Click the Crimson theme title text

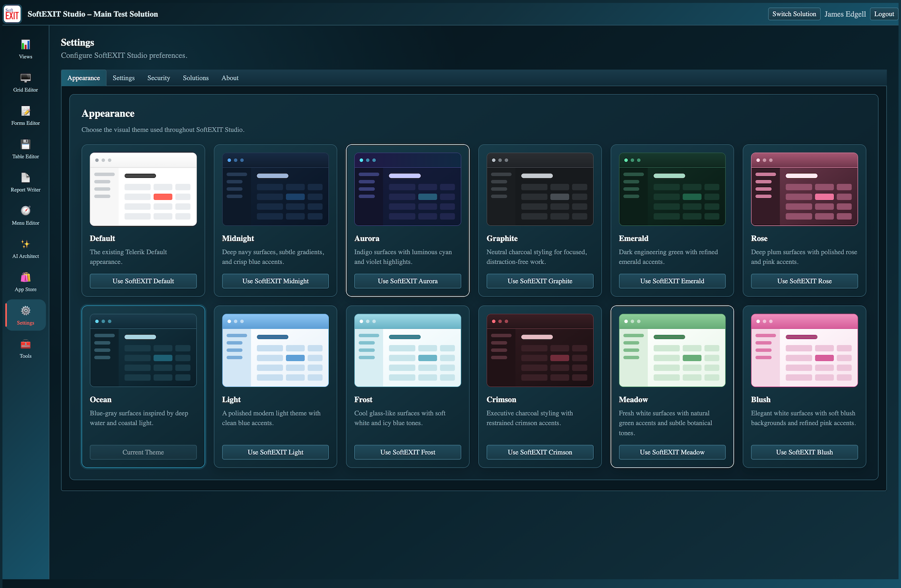click(x=501, y=399)
